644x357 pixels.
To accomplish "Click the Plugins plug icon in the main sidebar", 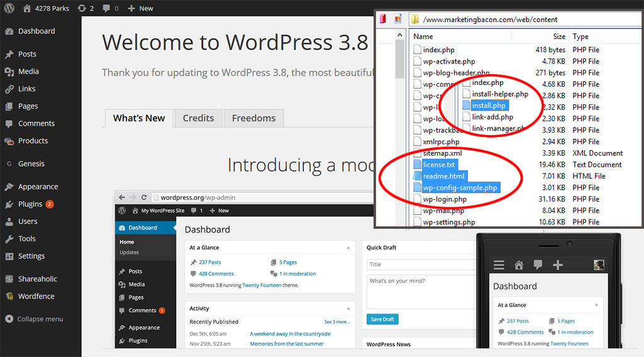I will pos(9,204).
